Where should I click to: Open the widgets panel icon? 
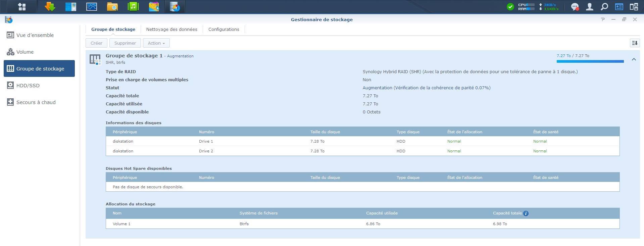[619, 7]
